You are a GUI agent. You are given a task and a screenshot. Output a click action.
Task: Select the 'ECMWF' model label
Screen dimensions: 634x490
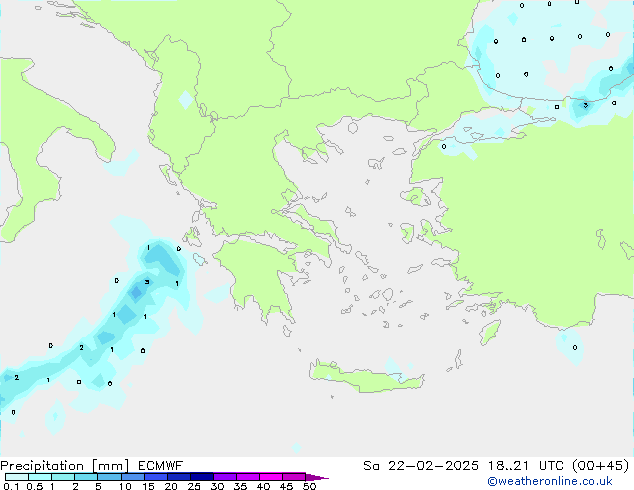[x=161, y=466]
